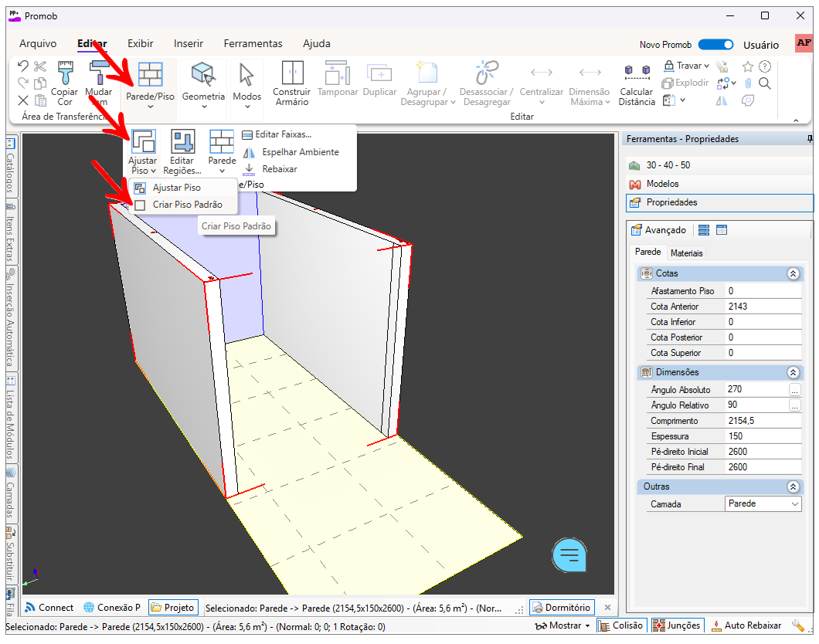This screenshot has height=644, width=819.
Task: Expand the Mostrar dropdown in status bar
Action: [x=562, y=625]
